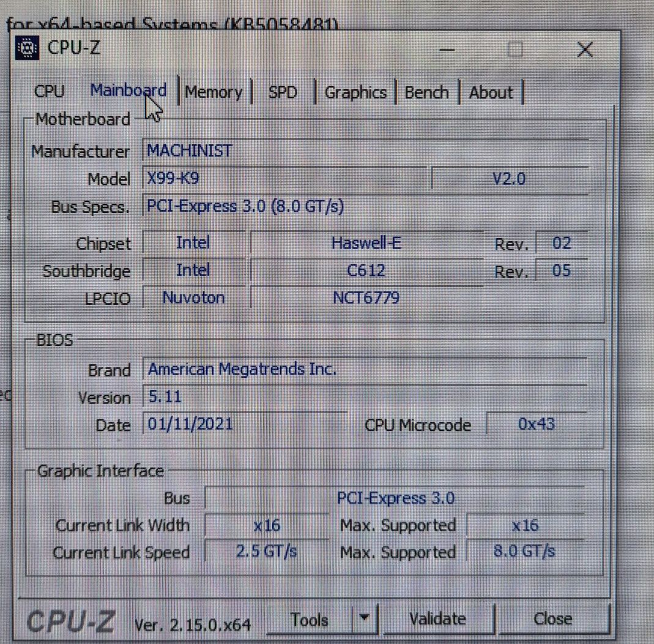The width and height of the screenshot is (654, 644).
Task: Close CPU-Z with the title bar X
Action: (585, 50)
